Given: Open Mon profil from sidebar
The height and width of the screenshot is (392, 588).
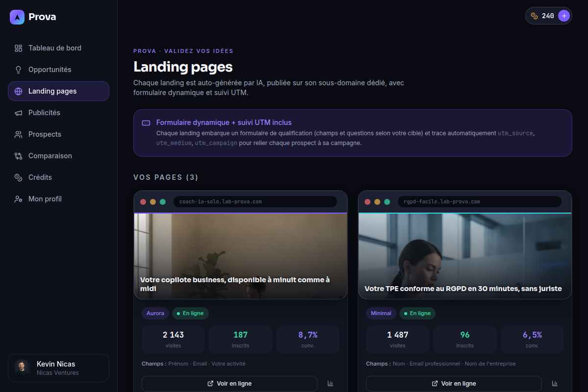Looking at the screenshot, I should [x=58, y=199].
